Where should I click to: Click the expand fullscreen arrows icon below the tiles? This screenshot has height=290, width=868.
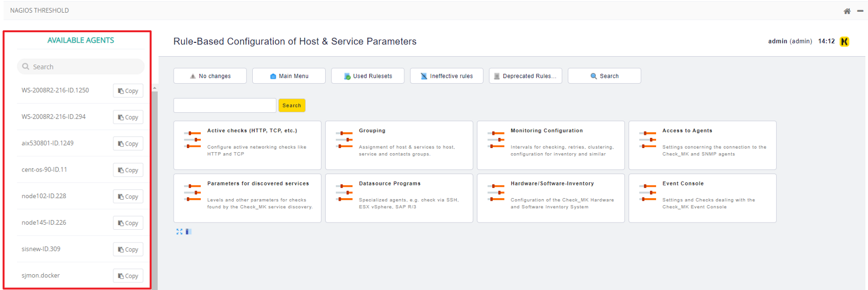tap(179, 231)
